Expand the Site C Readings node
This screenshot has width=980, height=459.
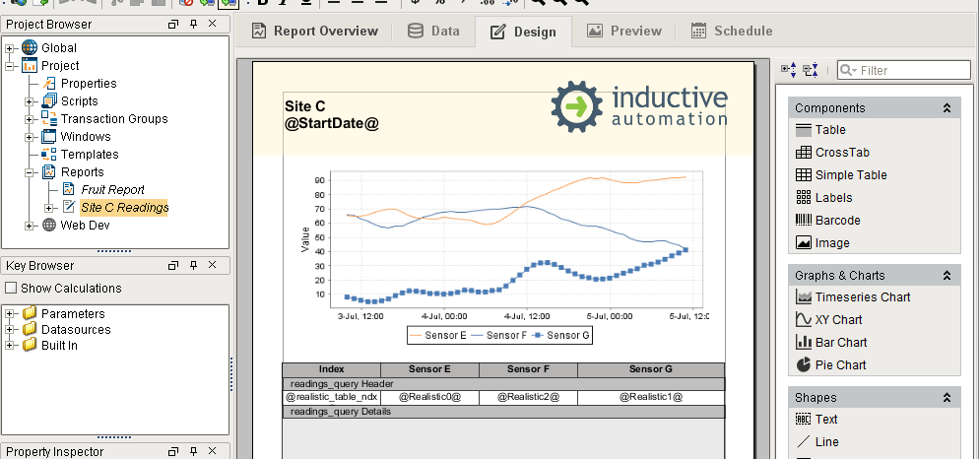tap(50, 208)
